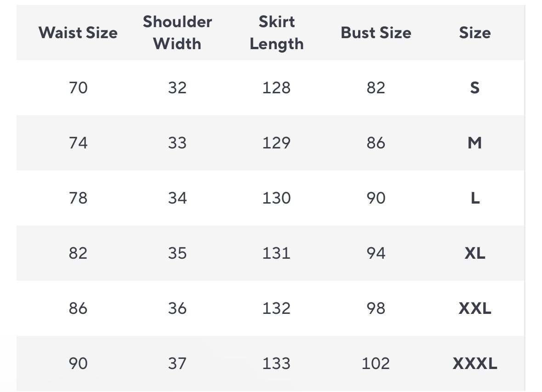
Task: Click bust size value 102
Action: point(376,364)
